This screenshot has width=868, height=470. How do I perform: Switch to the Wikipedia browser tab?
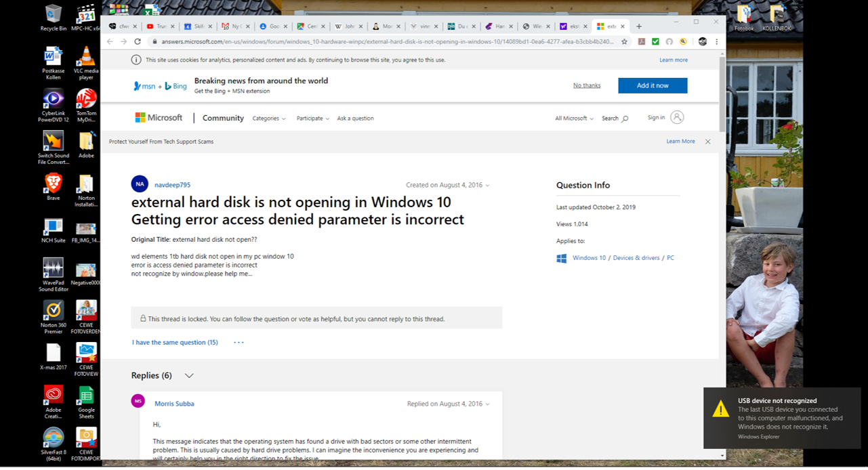[x=348, y=26]
